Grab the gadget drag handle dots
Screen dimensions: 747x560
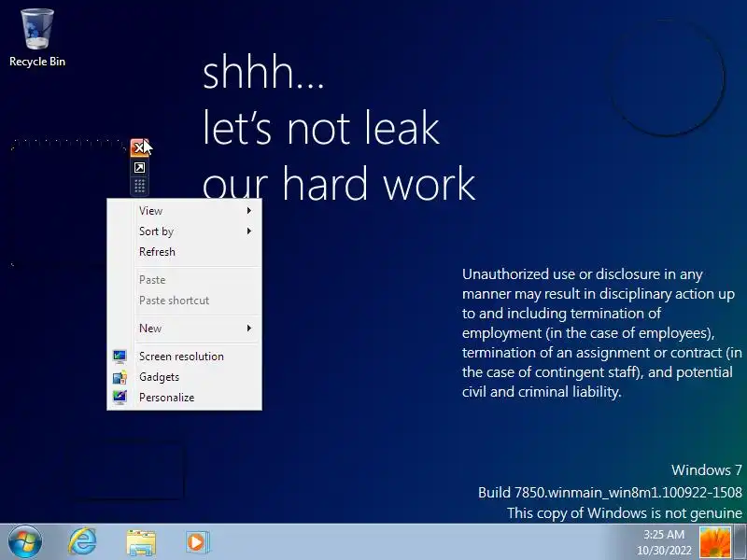click(x=139, y=186)
